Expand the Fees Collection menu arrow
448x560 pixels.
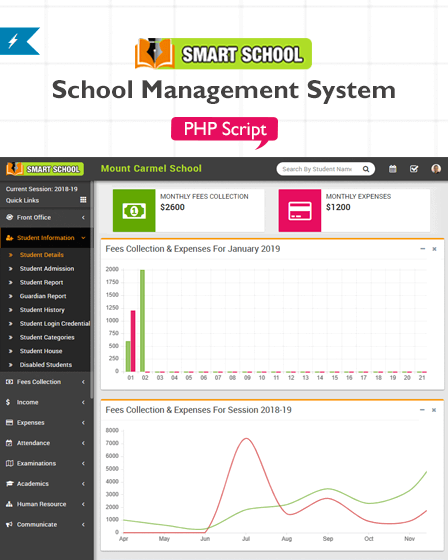[83, 382]
